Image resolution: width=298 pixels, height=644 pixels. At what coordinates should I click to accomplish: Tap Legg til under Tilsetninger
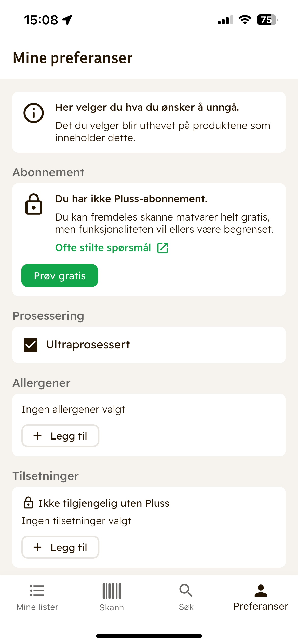tap(60, 547)
